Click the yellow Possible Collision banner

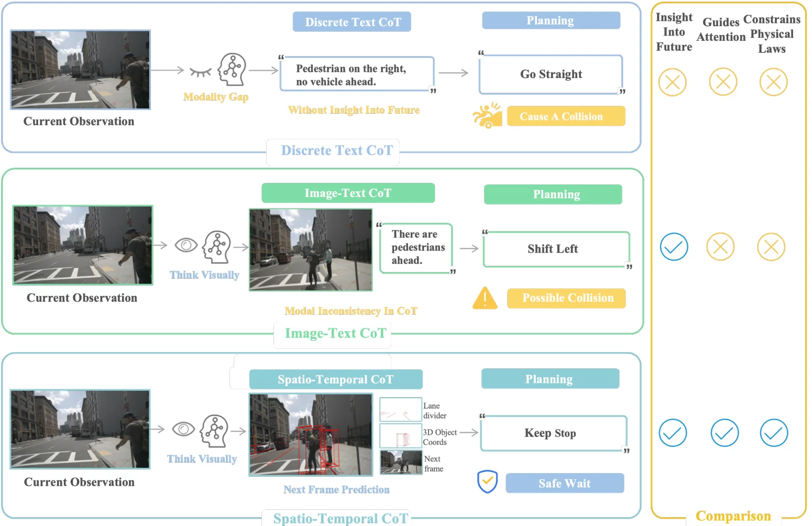566,298
